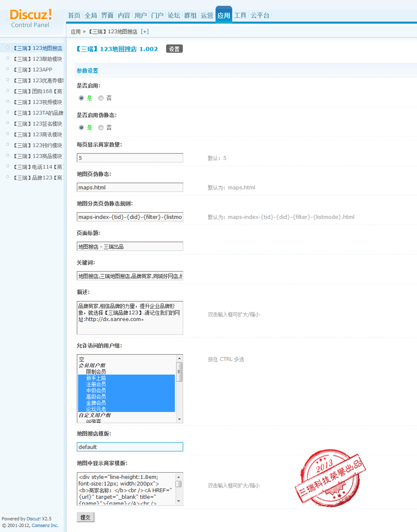The height and width of the screenshot is (532, 417).
Task: Click template textarea scroll-up arrow
Action: pyautogui.click(x=179, y=477)
